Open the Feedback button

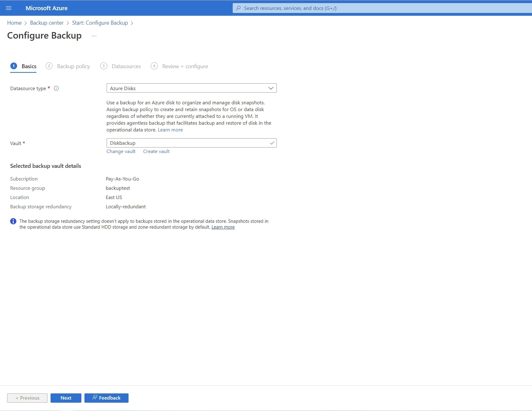106,398
